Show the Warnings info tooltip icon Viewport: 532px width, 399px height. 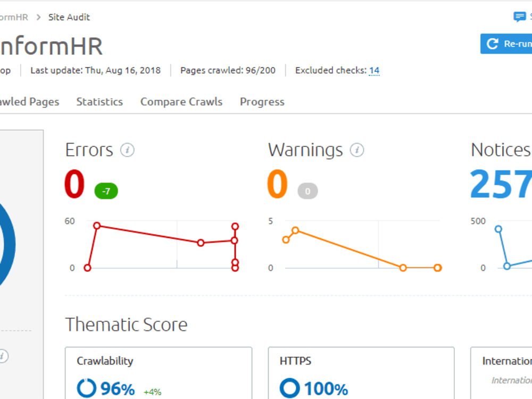[357, 150]
